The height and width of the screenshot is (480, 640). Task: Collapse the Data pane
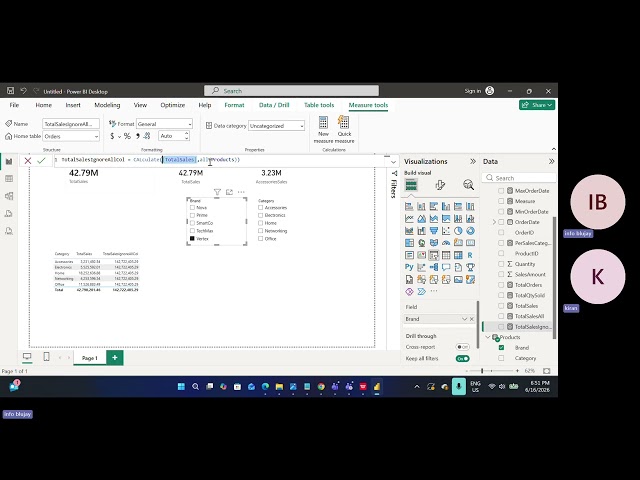(x=551, y=161)
